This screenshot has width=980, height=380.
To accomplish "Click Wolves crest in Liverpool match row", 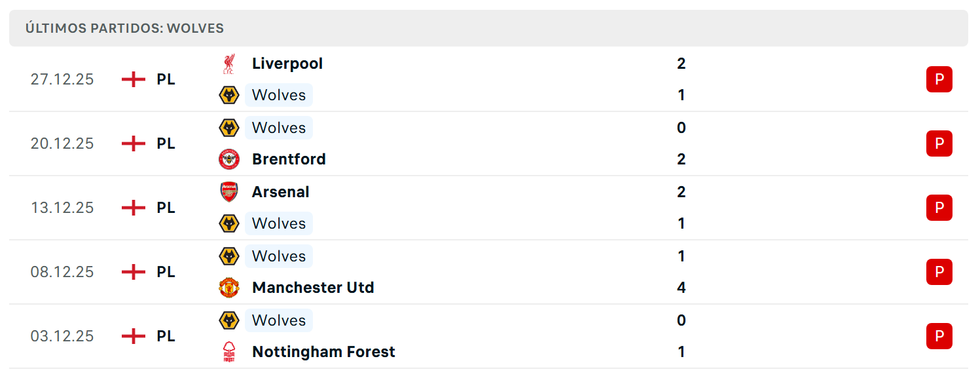I will point(228,95).
